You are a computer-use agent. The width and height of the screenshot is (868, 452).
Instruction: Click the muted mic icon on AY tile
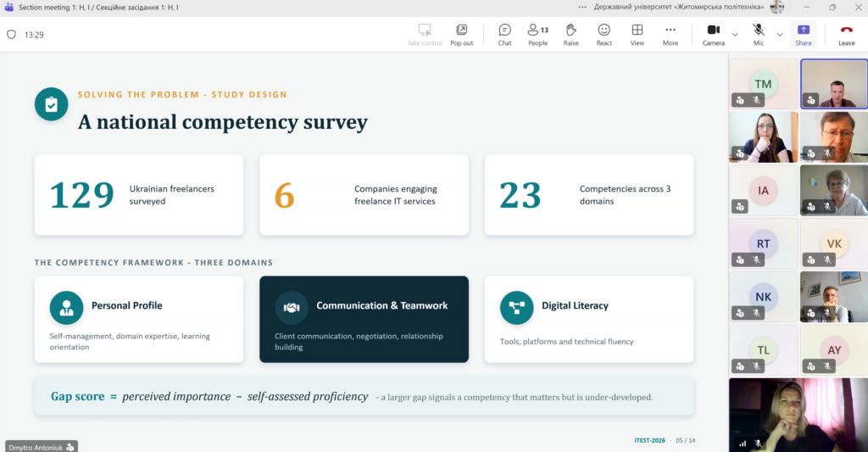coord(827,366)
